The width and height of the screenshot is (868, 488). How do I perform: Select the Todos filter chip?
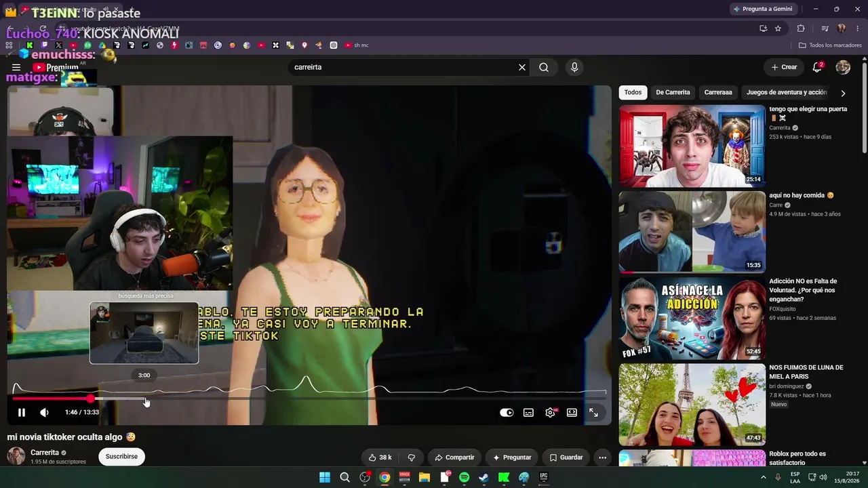633,92
